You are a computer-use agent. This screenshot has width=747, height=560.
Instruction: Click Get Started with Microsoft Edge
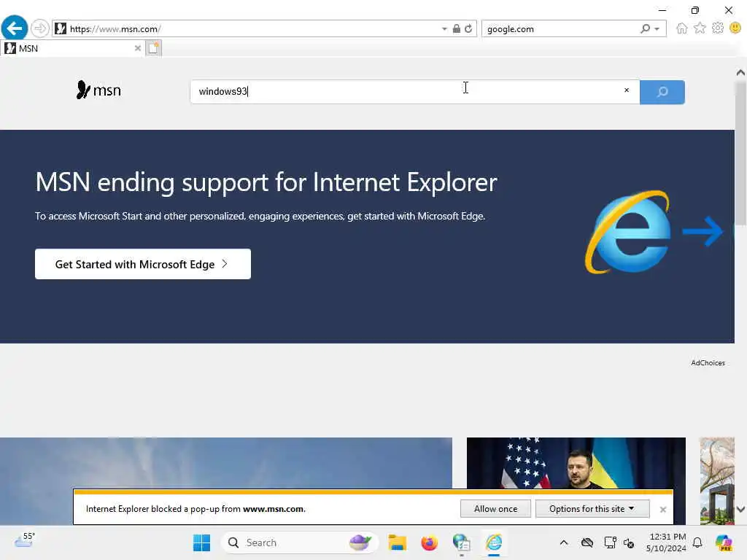143,264
